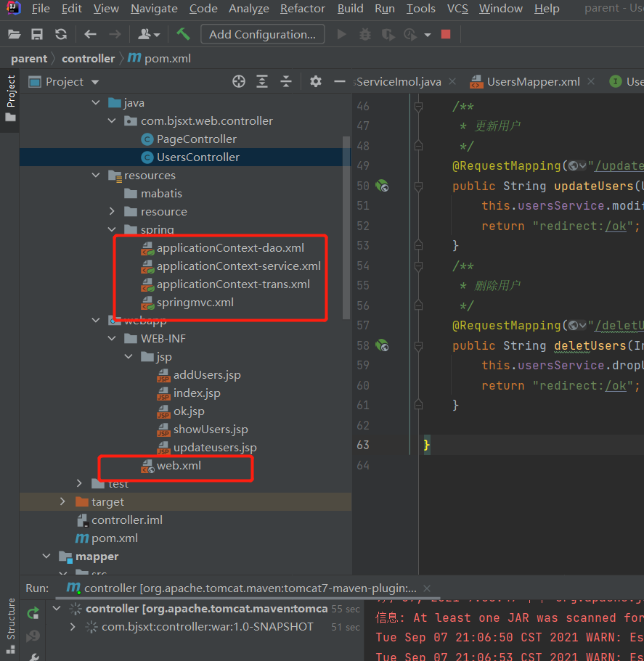Click the Project tree vertical scrollbar
The width and height of the screenshot is (644, 661).
(346, 228)
